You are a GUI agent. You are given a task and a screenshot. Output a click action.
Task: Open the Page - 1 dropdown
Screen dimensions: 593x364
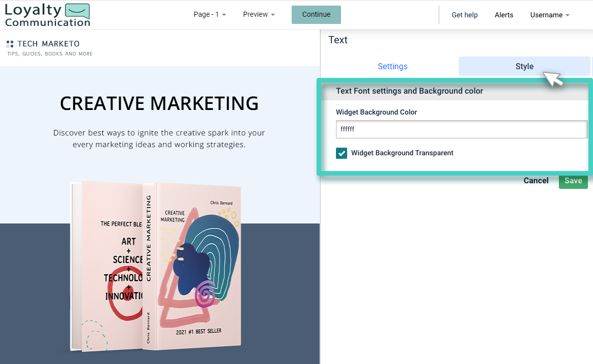point(210,14)
